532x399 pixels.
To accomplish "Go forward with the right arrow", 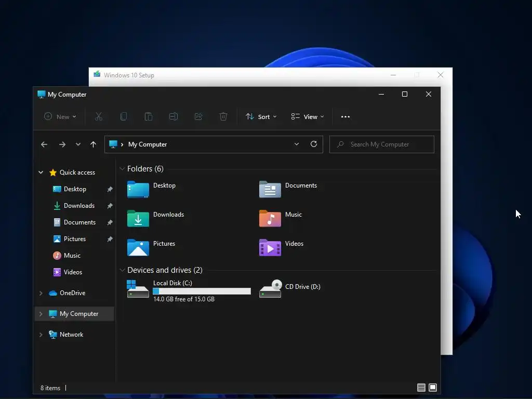I will (62, 144).
